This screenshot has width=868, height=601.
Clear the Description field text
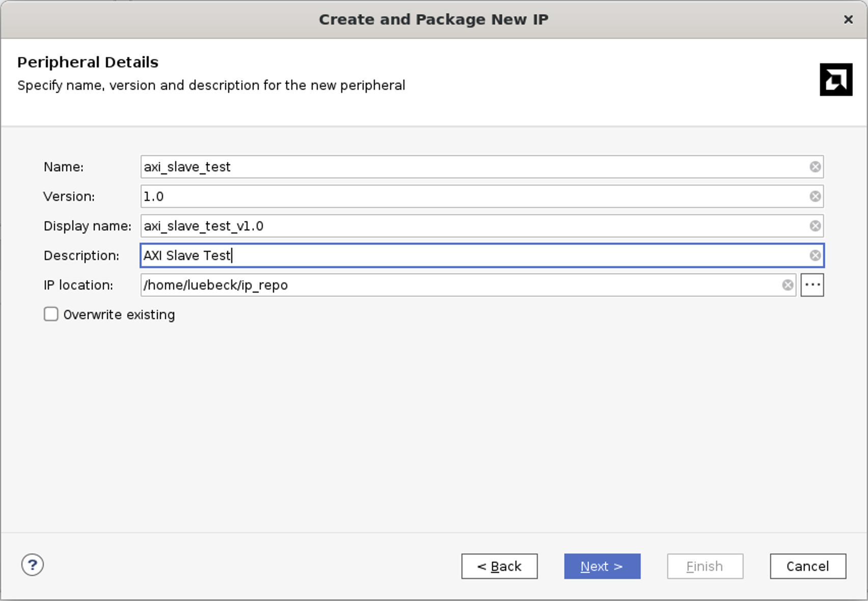pos(815,255)
